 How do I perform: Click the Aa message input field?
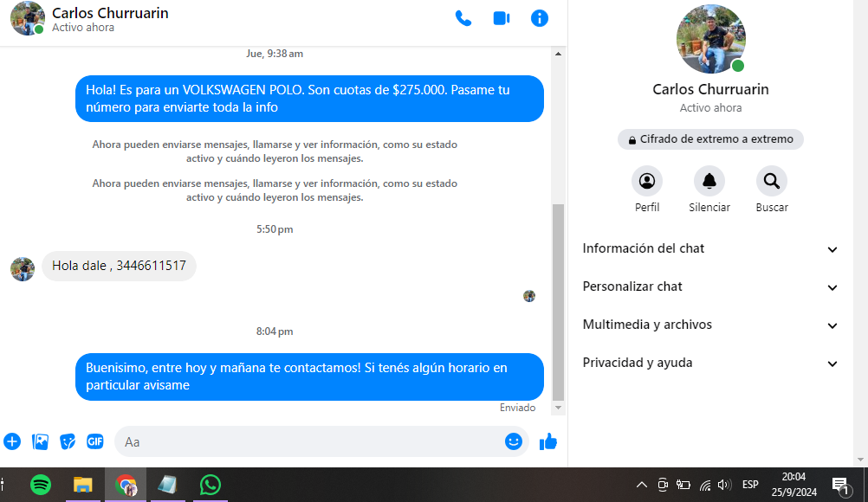310,441
